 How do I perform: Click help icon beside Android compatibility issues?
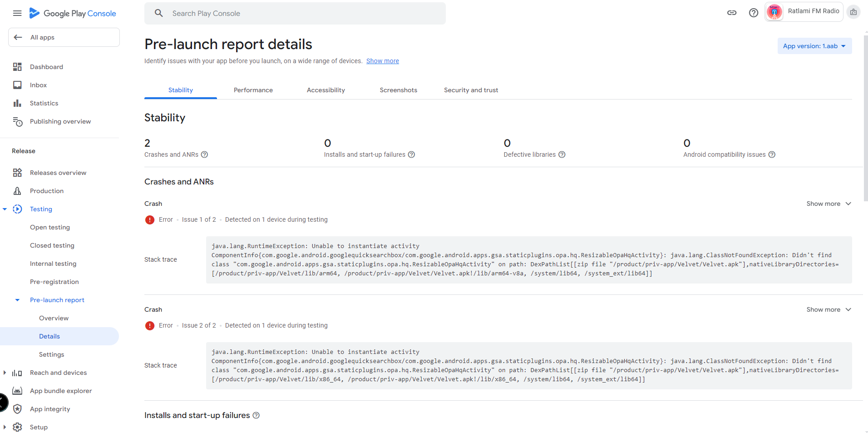(x=772, y=154)
